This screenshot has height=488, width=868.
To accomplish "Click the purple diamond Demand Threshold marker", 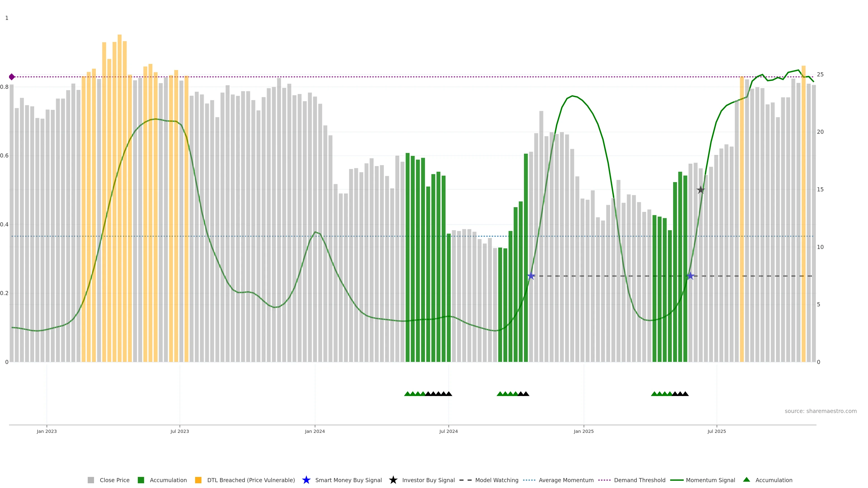I will click(x=12, y=77).
